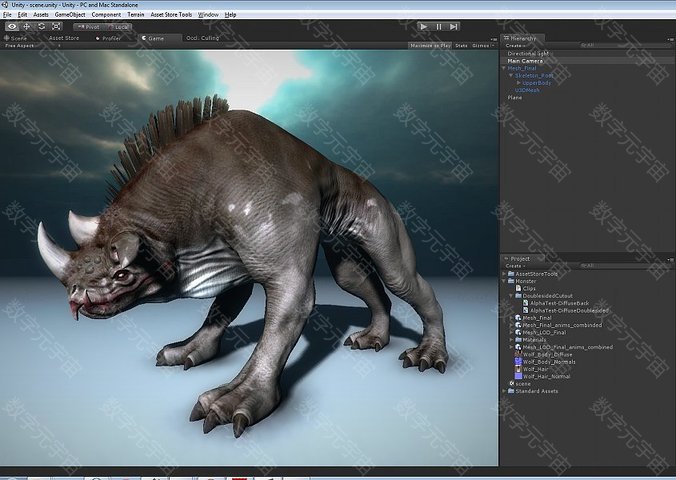The image size is (676, 480).
Task: Open the GameObject menu
Action: (70, 14)
